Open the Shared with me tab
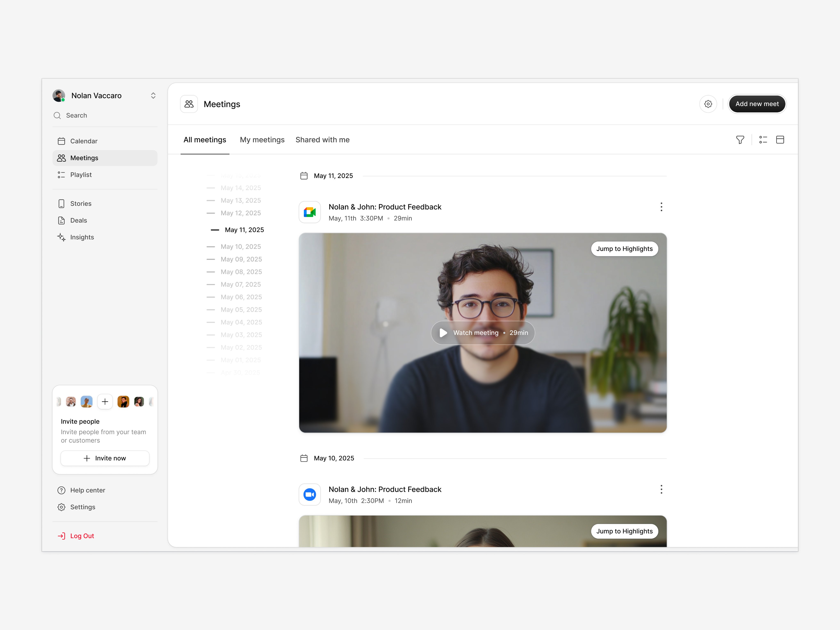This screenshot has width=840, height=630. (322, 140)
